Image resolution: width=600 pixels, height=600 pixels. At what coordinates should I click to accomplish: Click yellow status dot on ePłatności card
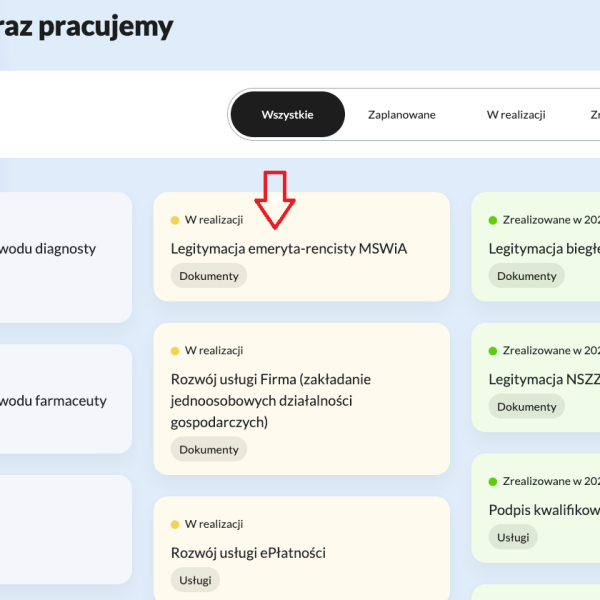[x=175, y=524]
